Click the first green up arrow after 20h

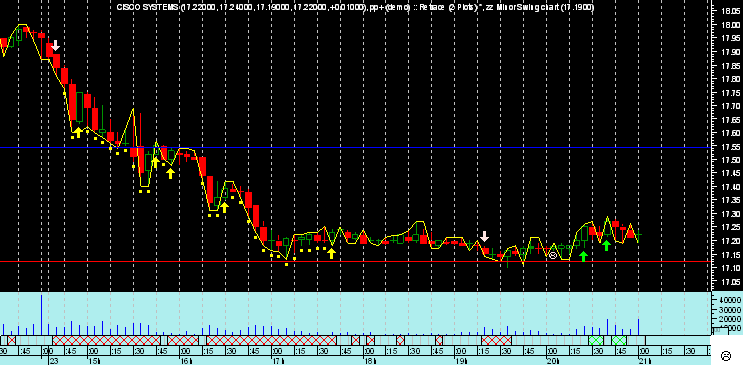pos(583,256)
